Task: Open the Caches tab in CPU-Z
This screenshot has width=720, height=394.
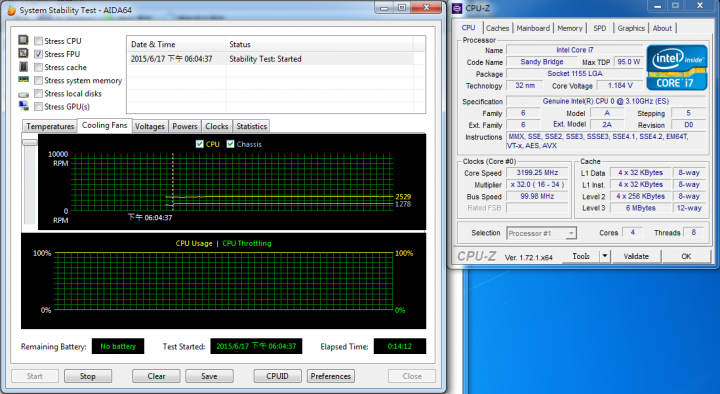Action: (x=497, y=28)
